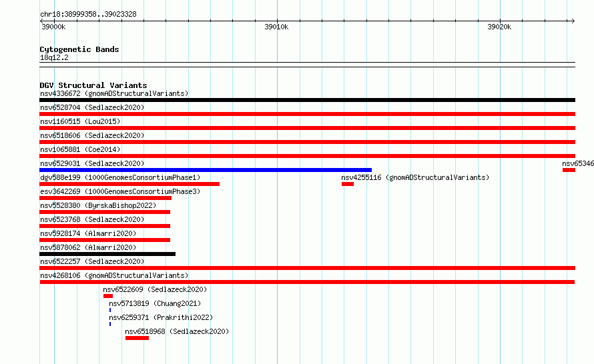The image size is (594, 364).
Task: Open variant nsv4336672 gnomAD label
Action: 114,93
